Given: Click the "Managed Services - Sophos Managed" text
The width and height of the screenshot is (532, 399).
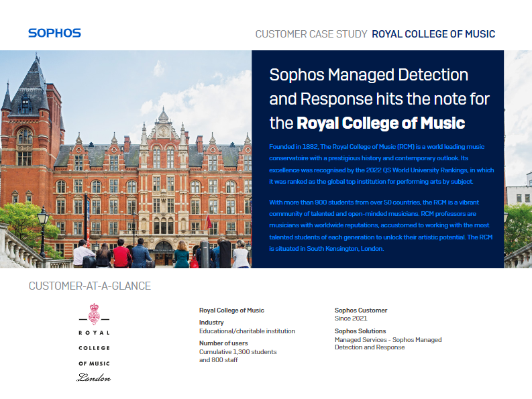Looking at the screenshot, I should tap(388, 339).
